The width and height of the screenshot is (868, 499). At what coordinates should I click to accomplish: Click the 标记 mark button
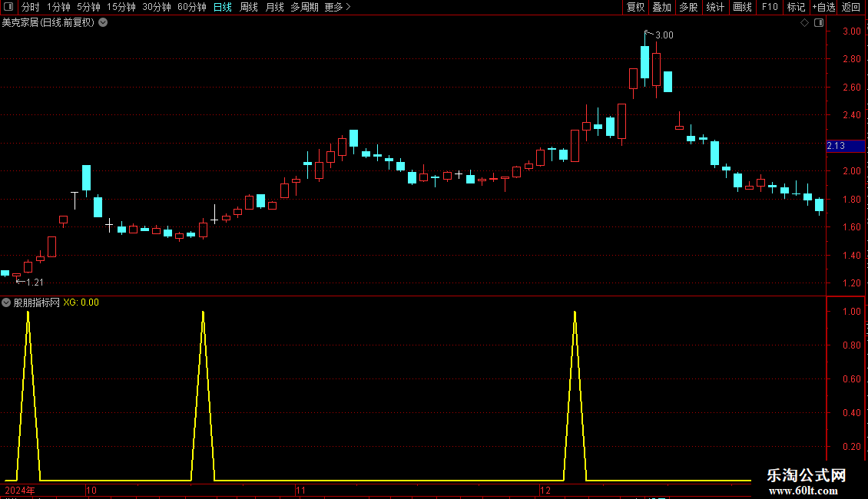796,7
